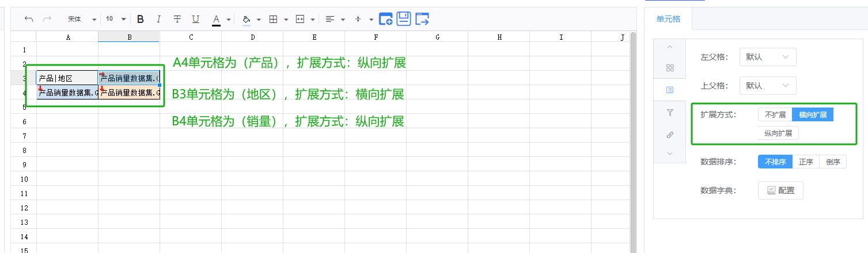Viewport: 868px width, 253px height.
Task: Apply fill color with paint bucket icon
Action: point(247,20)
